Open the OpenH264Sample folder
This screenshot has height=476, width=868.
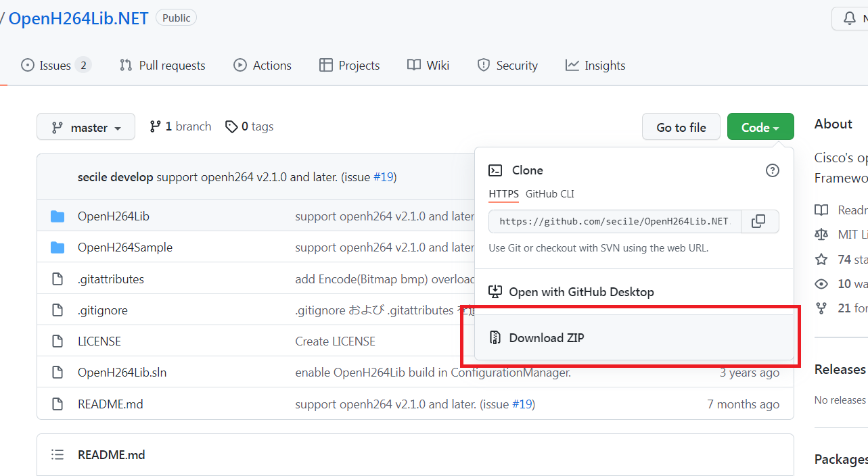point(125,247)
